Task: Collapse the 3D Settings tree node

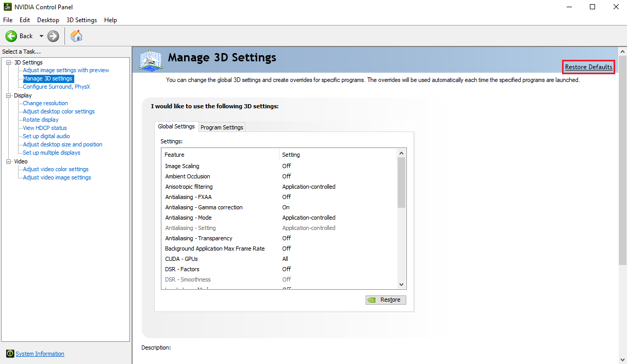Action: click(9, 62)
